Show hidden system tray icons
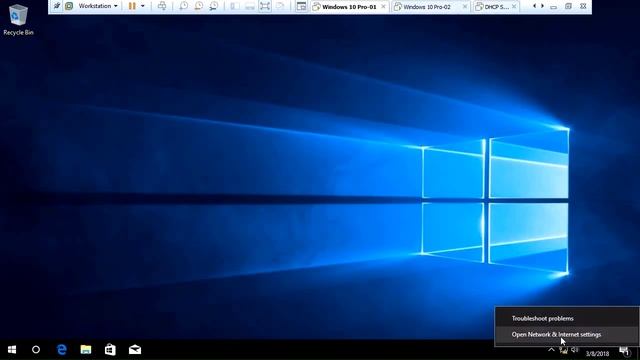640x360 pixels. tap(551, 350)
